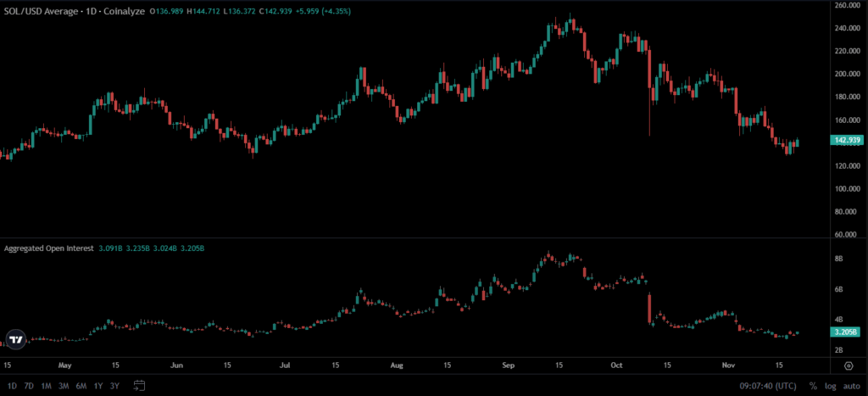Toggle percent scale mode
868x396 pixels.
tap(812, 386)
